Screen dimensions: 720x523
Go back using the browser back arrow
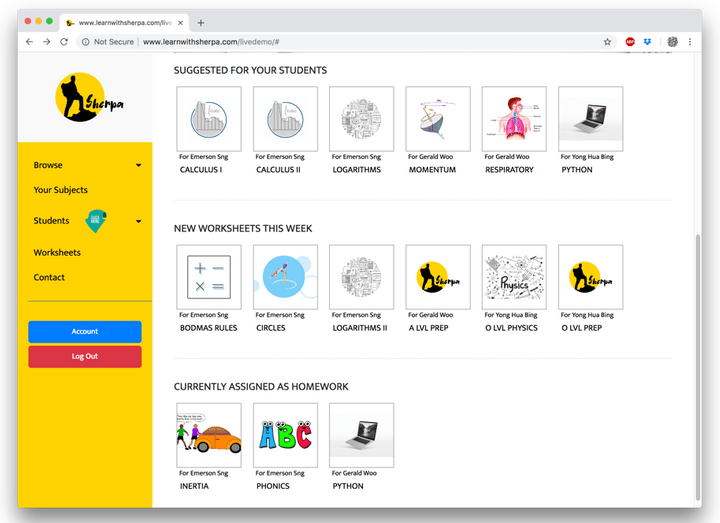[29, 42]
